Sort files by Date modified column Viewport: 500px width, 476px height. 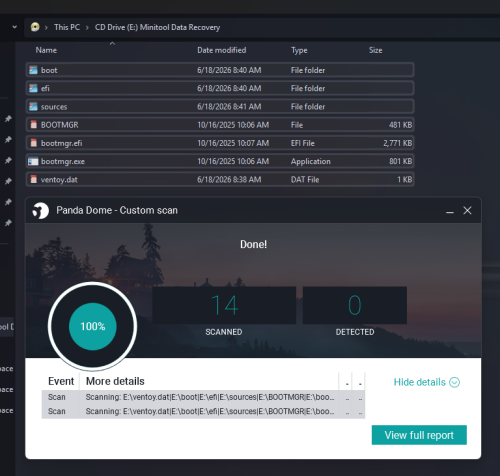(222, 50)
